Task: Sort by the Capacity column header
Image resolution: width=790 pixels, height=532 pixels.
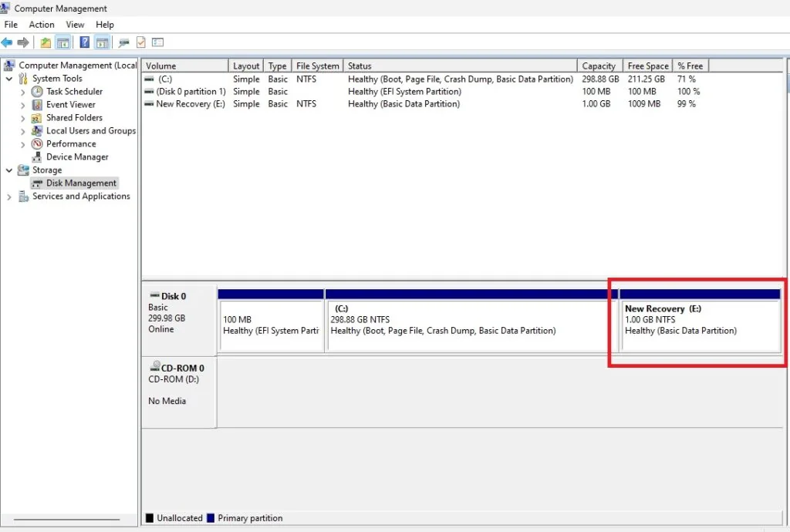Action: (x=600, y=66)
